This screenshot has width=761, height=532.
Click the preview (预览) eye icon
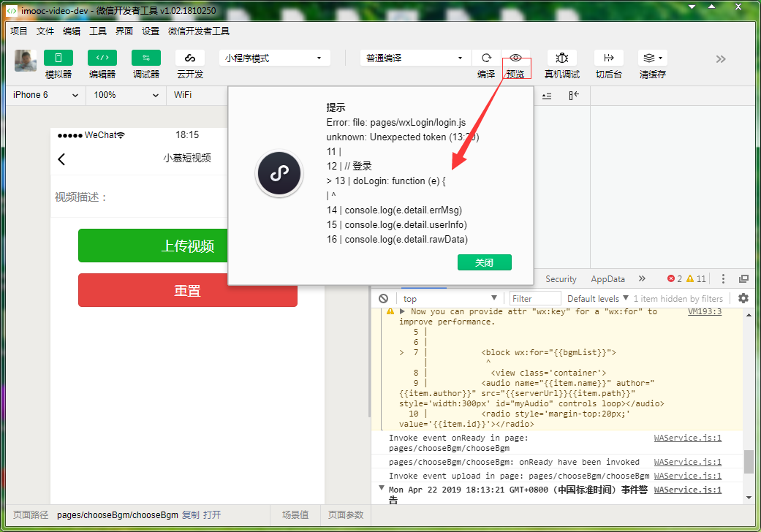point(515,58)
